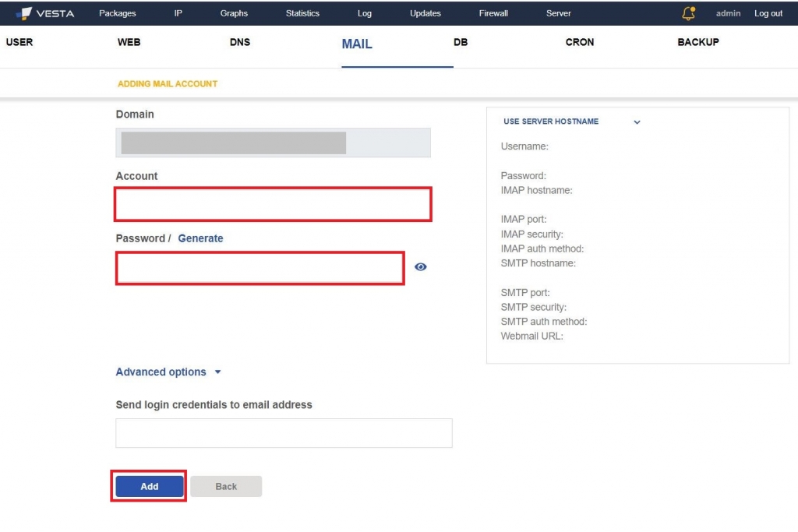This screenshot has height=532, width=798.
Task: Click Log out link
Action: coord(768,13)
